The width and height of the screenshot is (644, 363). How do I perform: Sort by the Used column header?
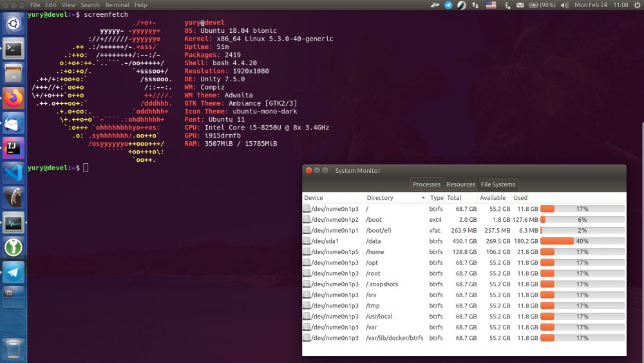pyautogui.click(x=569, y=198)
